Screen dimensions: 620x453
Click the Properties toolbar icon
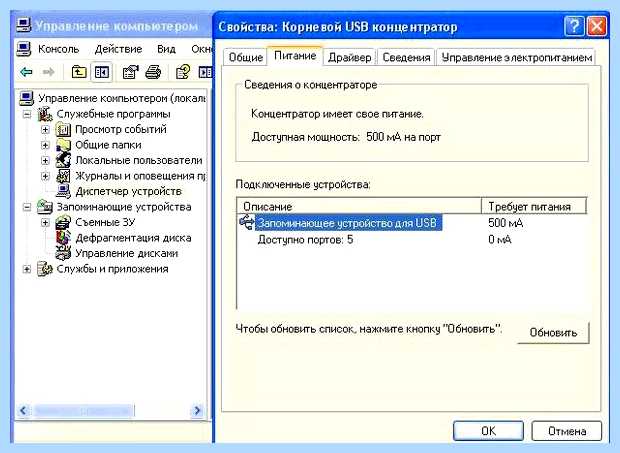point(130,72)
